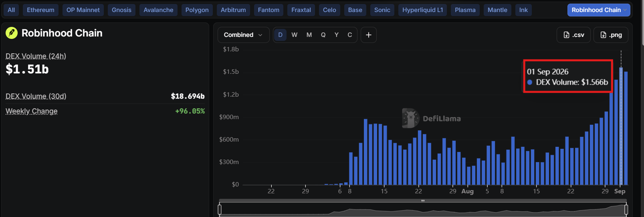Click the DEX Volume (30d) label
This screenshot has width=644, height=217.
tap(36, 96)
